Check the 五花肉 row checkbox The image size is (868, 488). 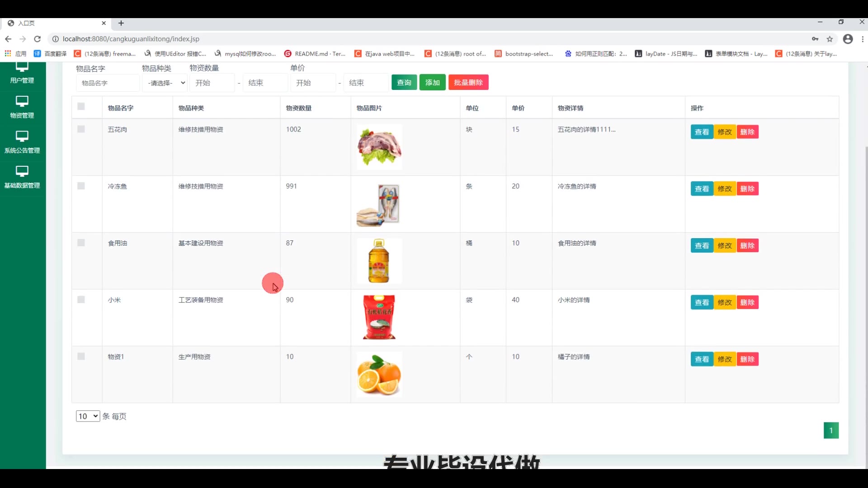click(81, 129)
